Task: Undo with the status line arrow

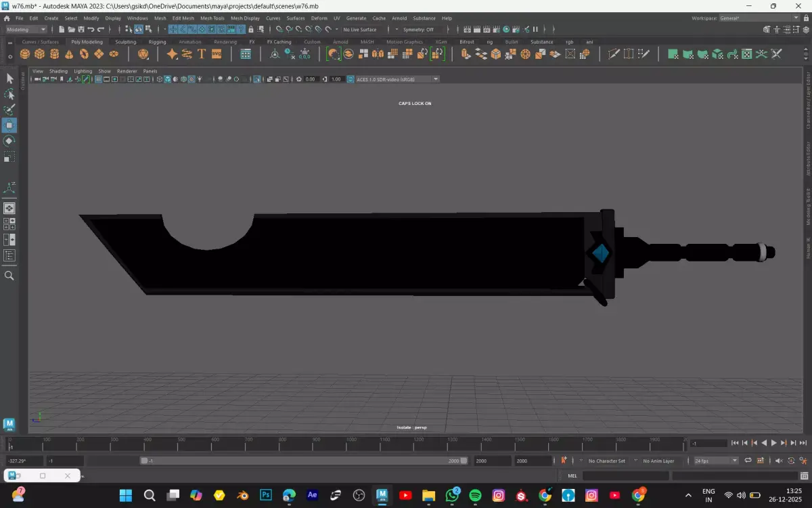Action: point(91,30)
